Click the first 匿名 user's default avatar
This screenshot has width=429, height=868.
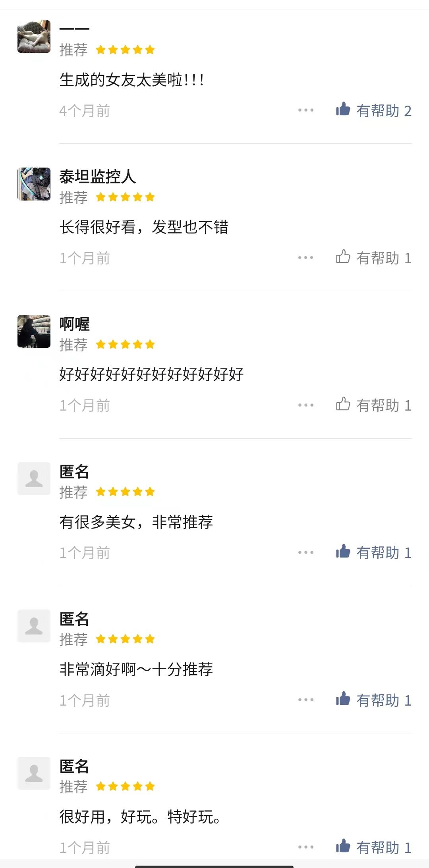pyautogui.click(x=34, y=478)
